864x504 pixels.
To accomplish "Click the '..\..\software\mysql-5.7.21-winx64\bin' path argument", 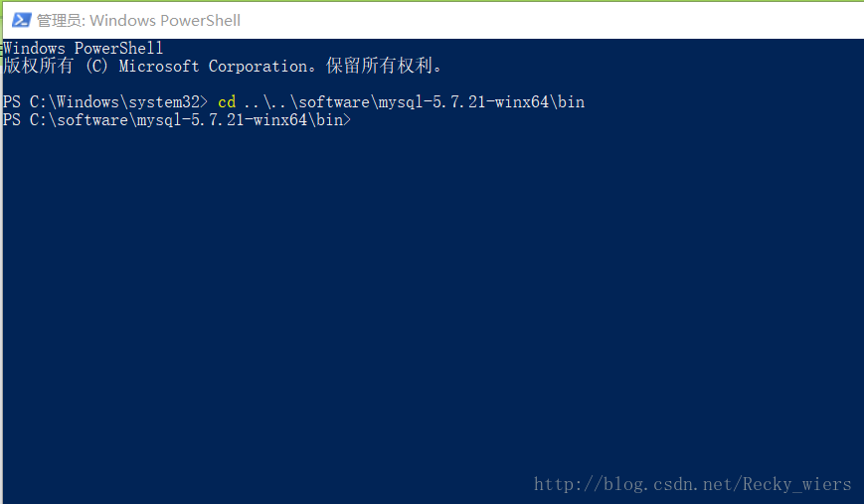I will pyautogui.click(x=414, y=102).
